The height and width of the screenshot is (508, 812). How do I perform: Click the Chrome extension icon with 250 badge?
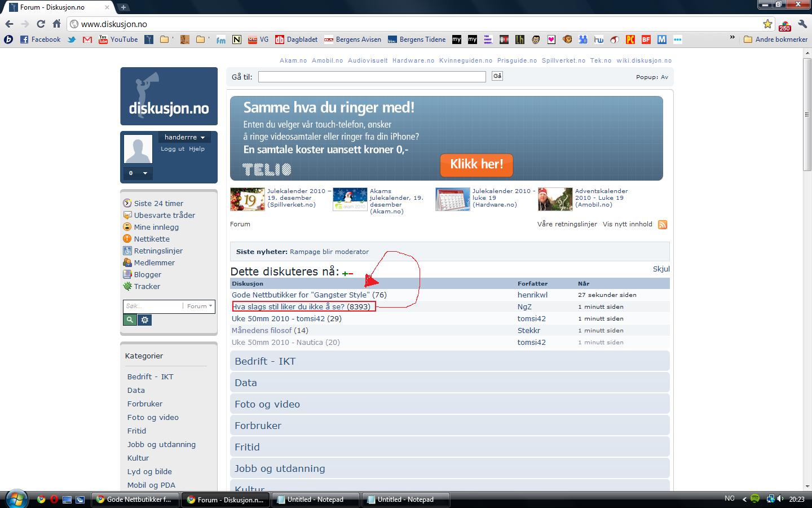pyautogui.click(x=784, y=25)
